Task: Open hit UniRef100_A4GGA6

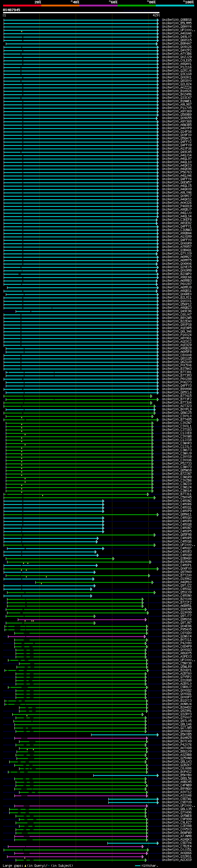Action: coord(177,33)
